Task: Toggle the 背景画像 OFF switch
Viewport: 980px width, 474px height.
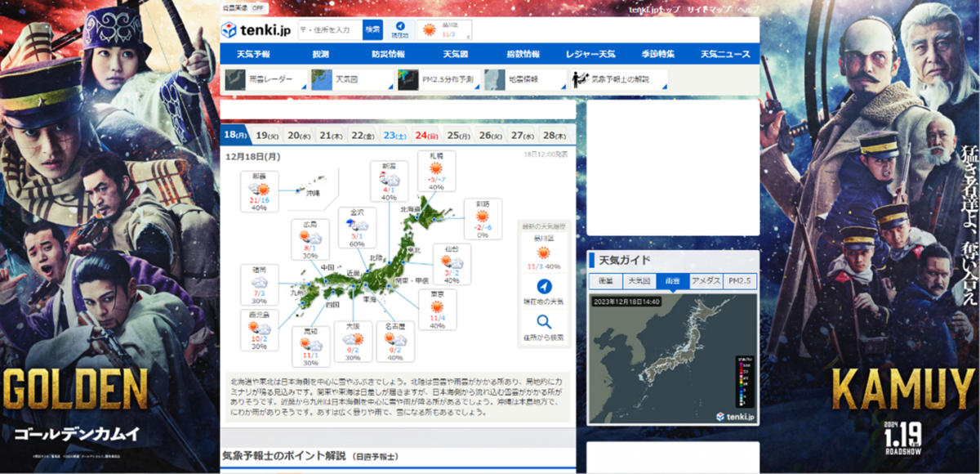Action: 257,7
